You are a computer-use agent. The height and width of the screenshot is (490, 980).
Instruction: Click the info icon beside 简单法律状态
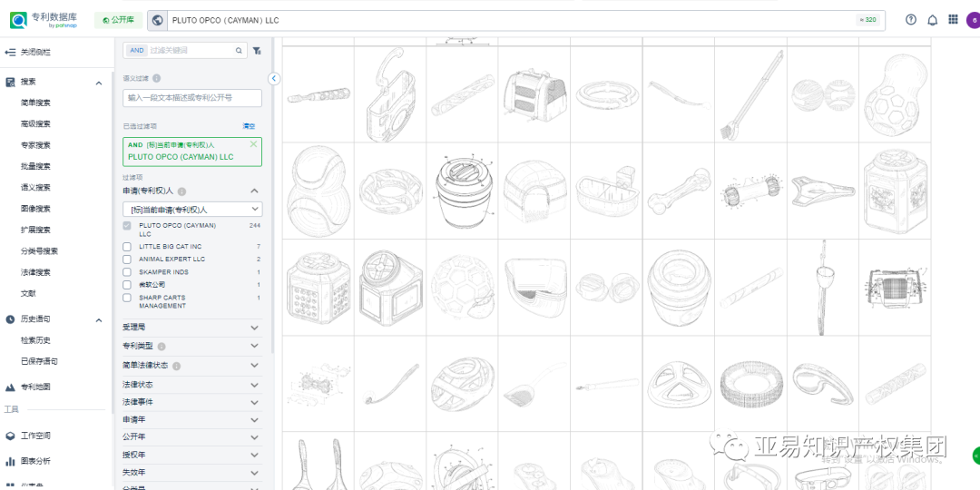tap(176, 366)
